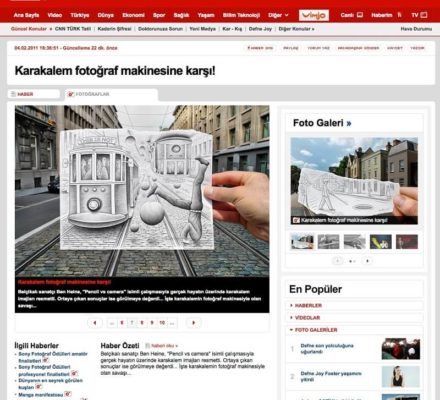Jump to photo page 6 in pagination

122,323
